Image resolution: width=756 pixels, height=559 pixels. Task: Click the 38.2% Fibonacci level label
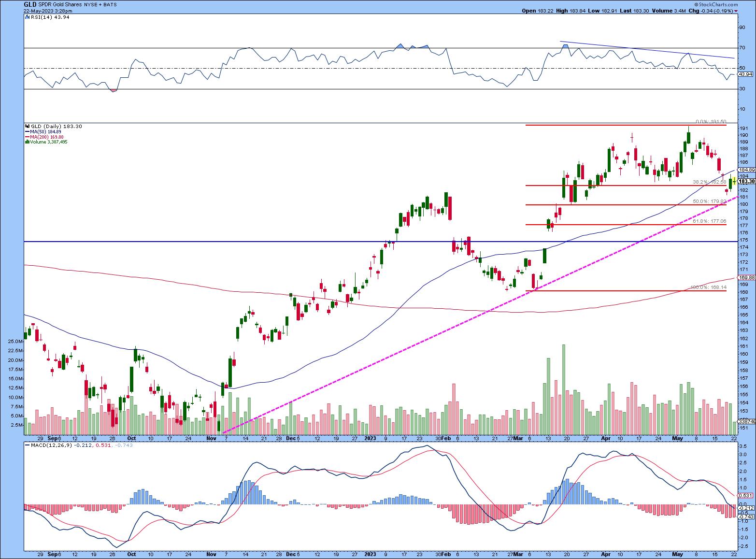709,182
